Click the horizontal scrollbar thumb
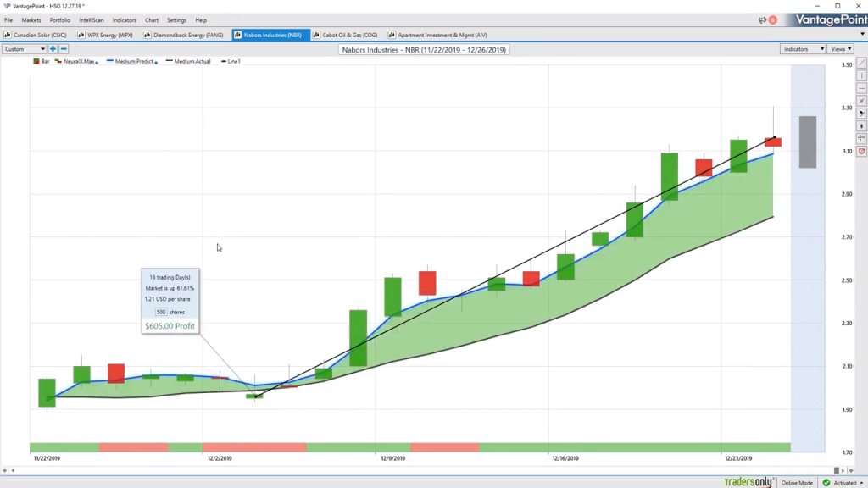This screenshot has height=488, width=868. point(837,470)
